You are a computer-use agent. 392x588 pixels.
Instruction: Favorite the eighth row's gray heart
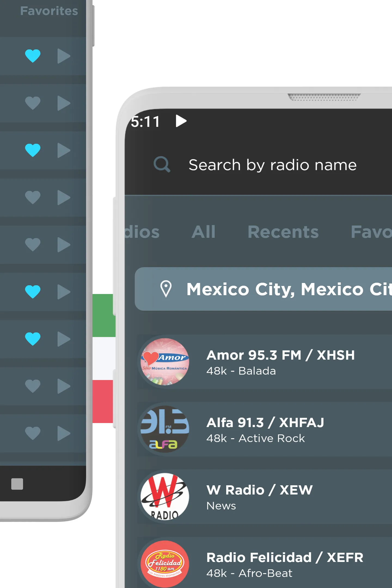pyautogui.click(x=33, y=386)
